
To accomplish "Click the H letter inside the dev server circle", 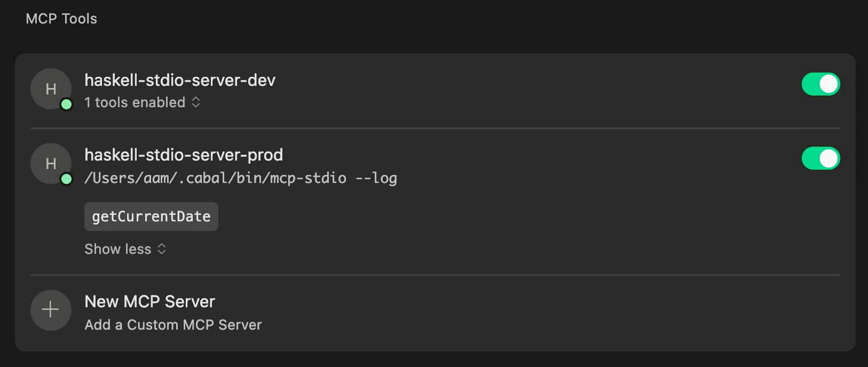I will (51, 89).
